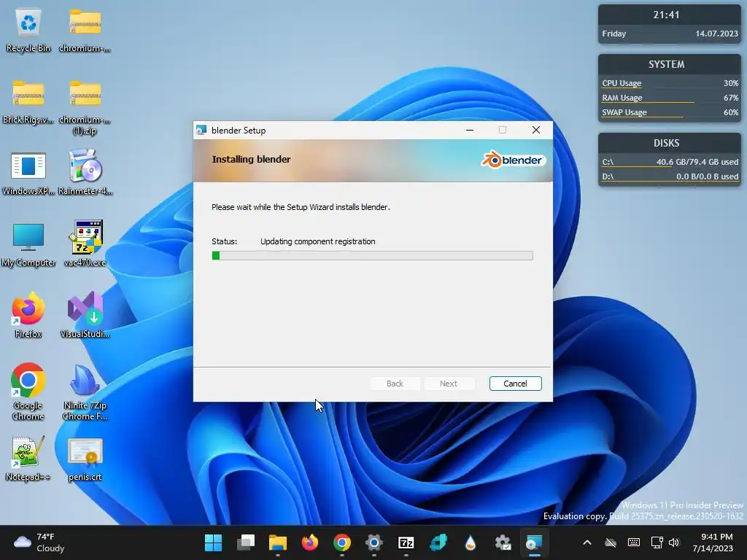Click RAM Usage in the System widget
747x560 pixels.
[670, 98]
